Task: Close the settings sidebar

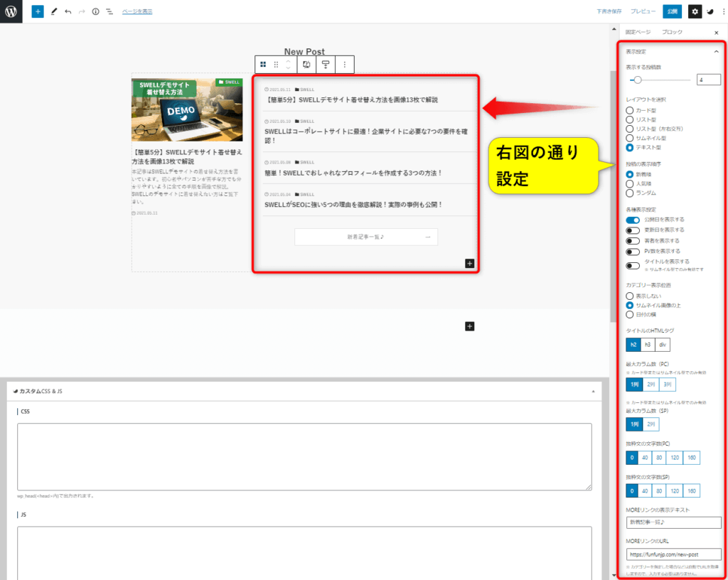Action: tap(717, 33)
